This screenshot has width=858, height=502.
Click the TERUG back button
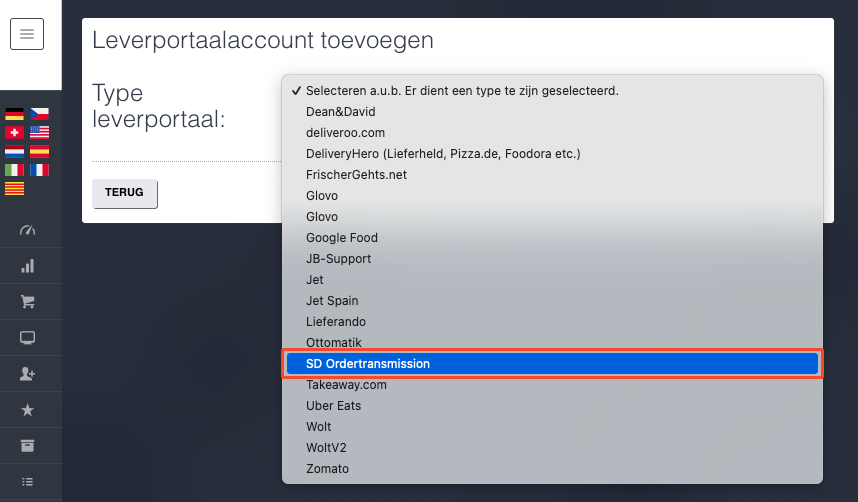tap(125, 193)
